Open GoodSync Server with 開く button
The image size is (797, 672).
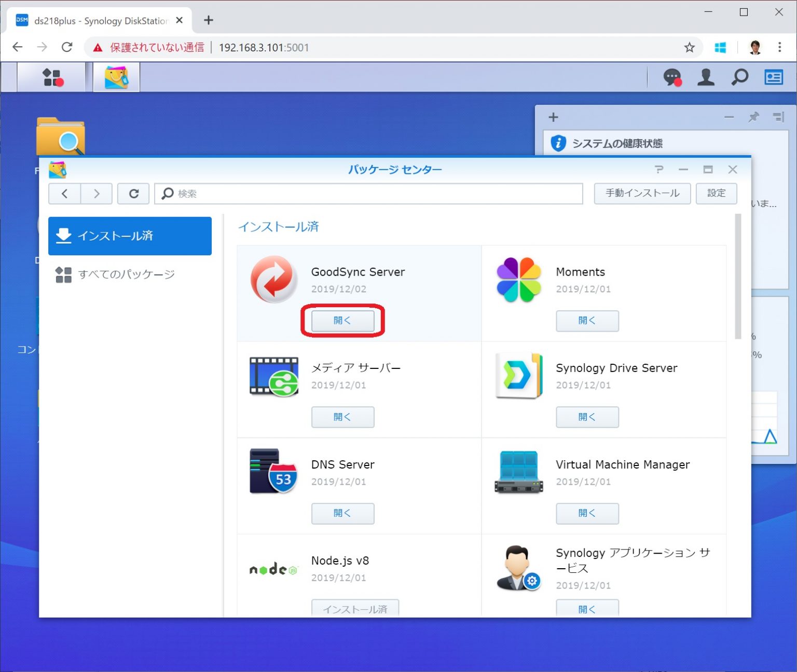click(342, 321)
